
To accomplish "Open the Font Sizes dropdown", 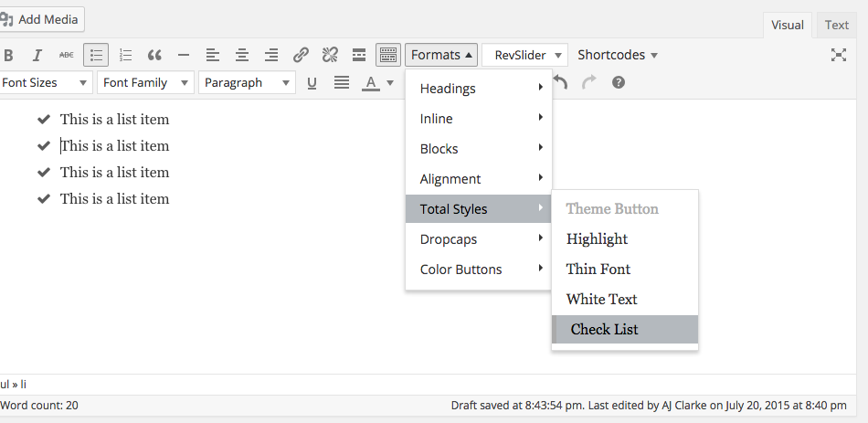I will 45,82.
